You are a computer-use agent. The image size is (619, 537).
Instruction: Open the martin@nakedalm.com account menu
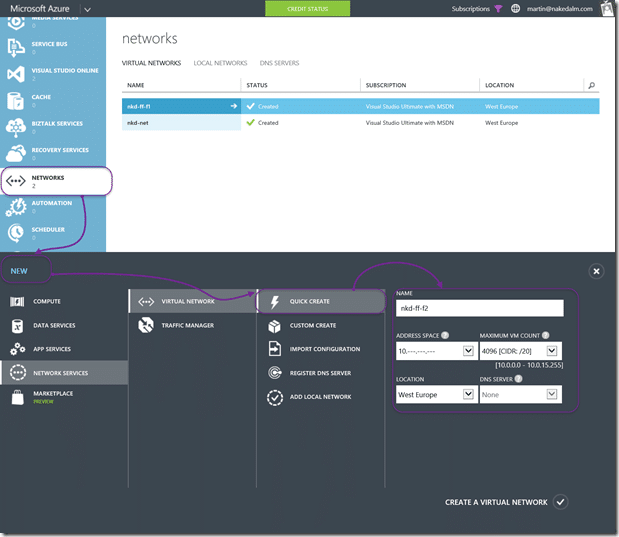click(560, 9)
